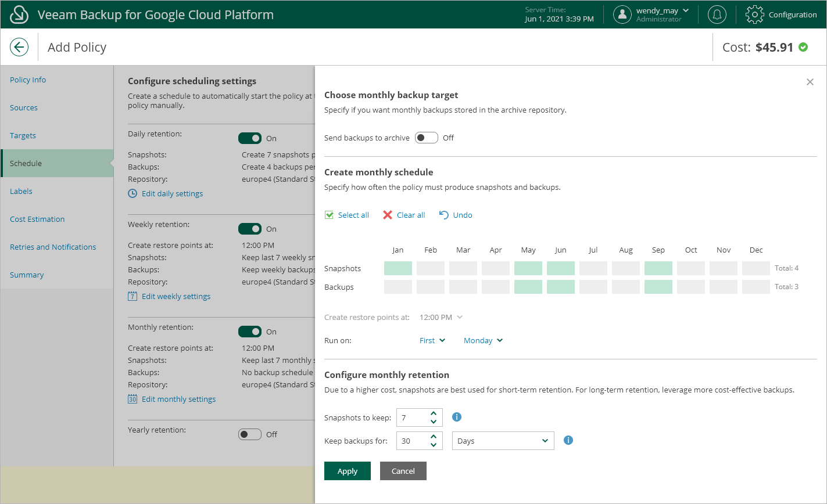Toggle Send backups to archive switch
The height and width of the screenshot is (504, 827).
click(x=427, y=138)
